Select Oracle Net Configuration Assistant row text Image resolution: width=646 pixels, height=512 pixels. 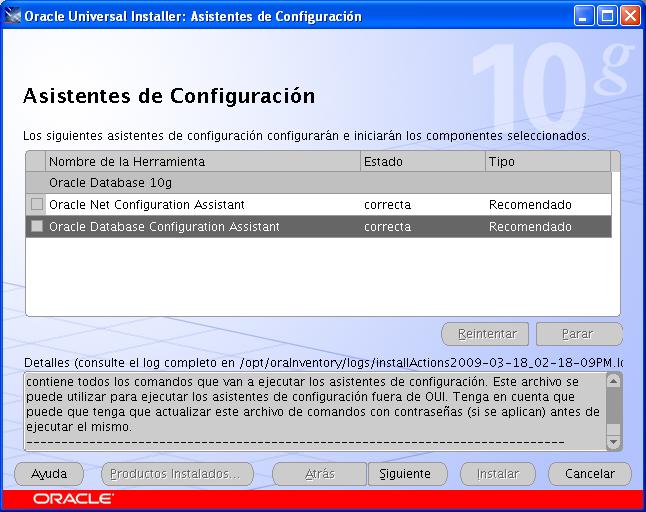click(x=147, y=205)
